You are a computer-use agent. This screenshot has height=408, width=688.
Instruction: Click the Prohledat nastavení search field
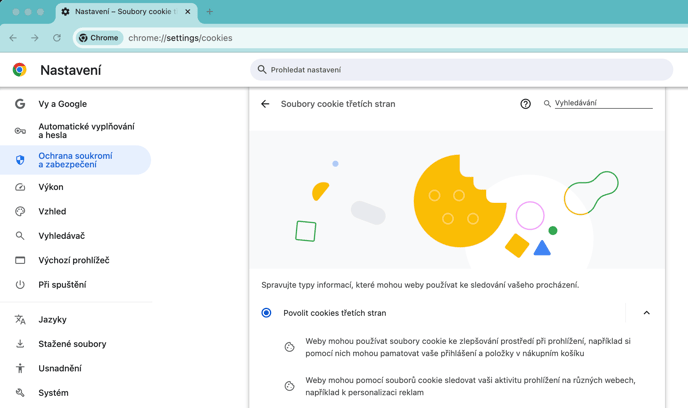click(x=460, y=70)
